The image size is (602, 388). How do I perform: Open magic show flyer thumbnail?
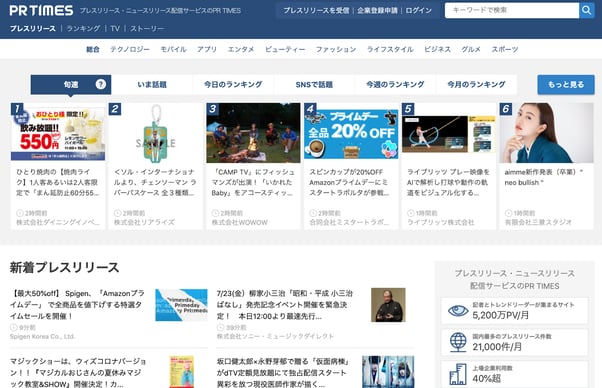(182, 372)
